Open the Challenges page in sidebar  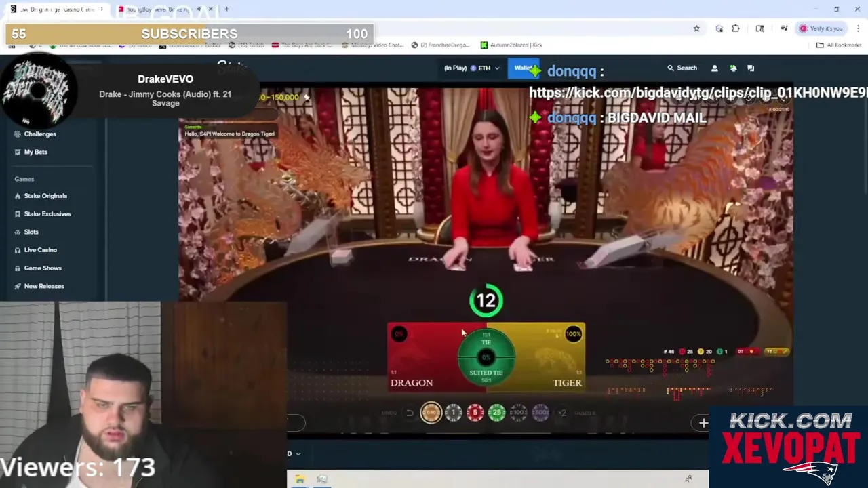pyautogui.click(x=35, y=134)
